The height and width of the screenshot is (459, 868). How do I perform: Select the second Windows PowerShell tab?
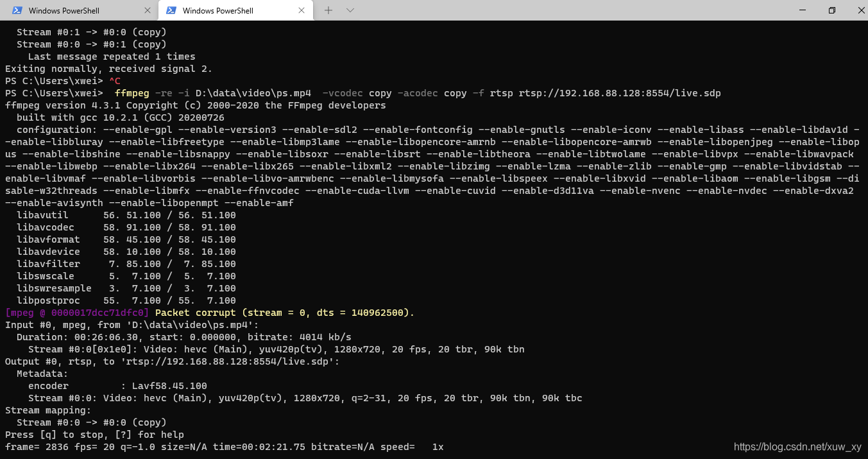(x=235, y=10)
